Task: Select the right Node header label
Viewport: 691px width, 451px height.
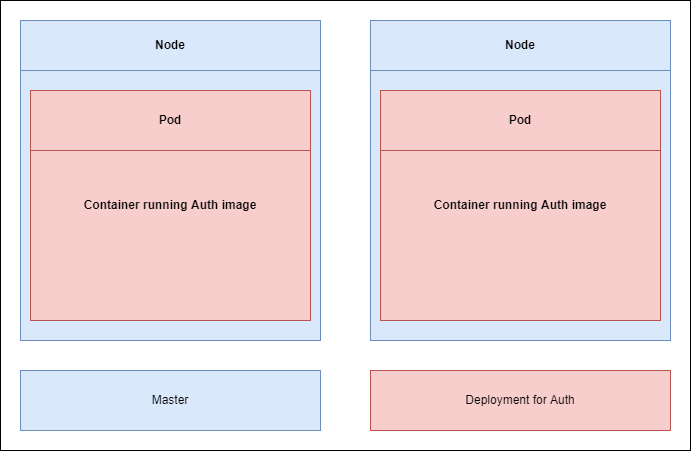Action: [520, 45]
